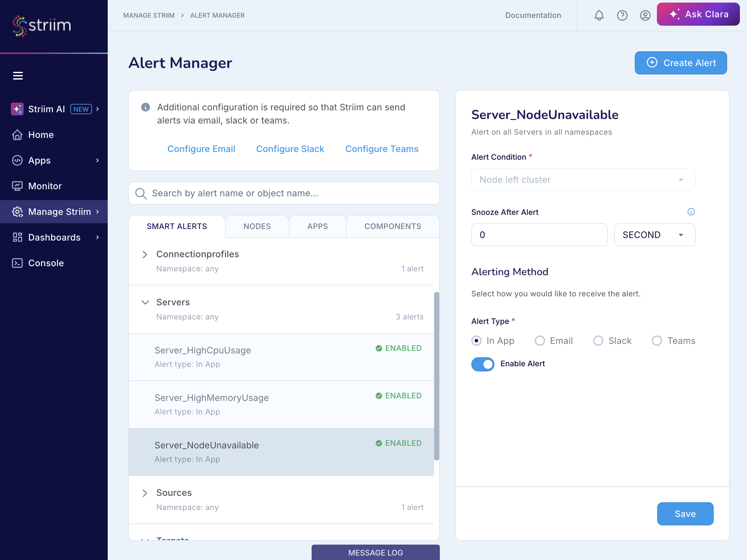Image resolution: width=747 pixels, height=560 pixels.
Task: Click the Console terminal icon
Action: (17, 263)
